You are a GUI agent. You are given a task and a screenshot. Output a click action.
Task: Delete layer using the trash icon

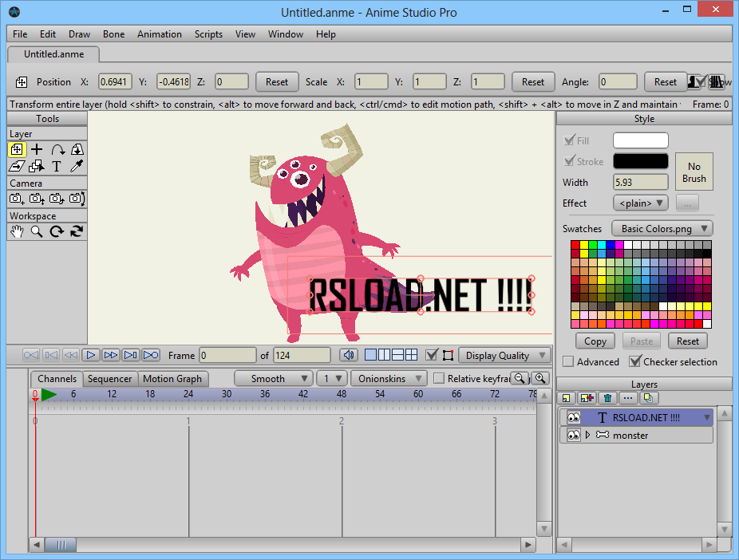click(607, 398)
